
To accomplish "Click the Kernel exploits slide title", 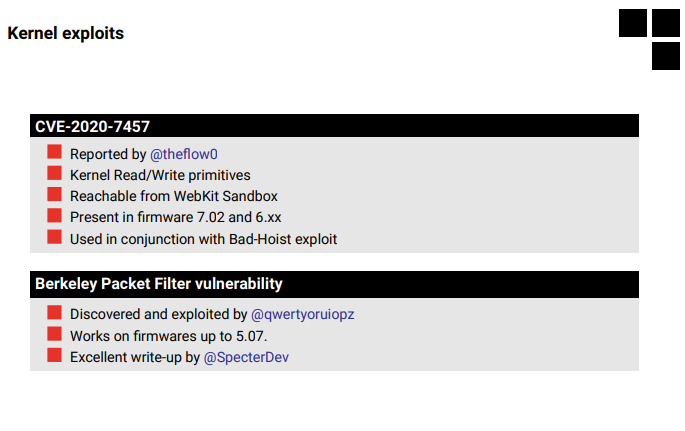I will point(66,33).
